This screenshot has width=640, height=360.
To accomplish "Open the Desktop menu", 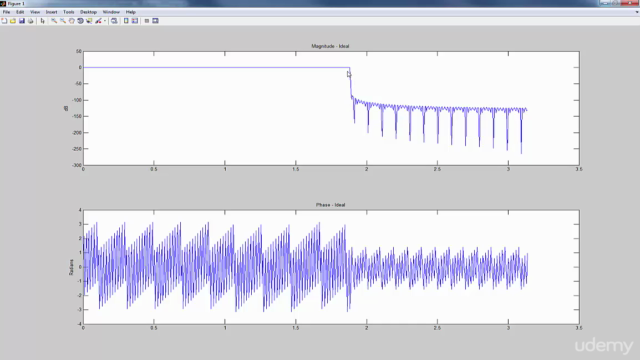I will pyautogui.click(x=88, y=12).
